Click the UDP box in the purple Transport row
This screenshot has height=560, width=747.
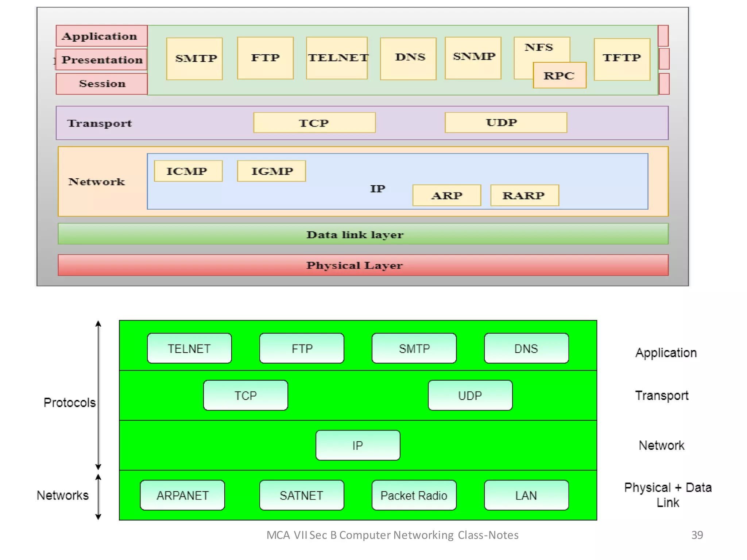pyautogui.click(x=506, y=122)
